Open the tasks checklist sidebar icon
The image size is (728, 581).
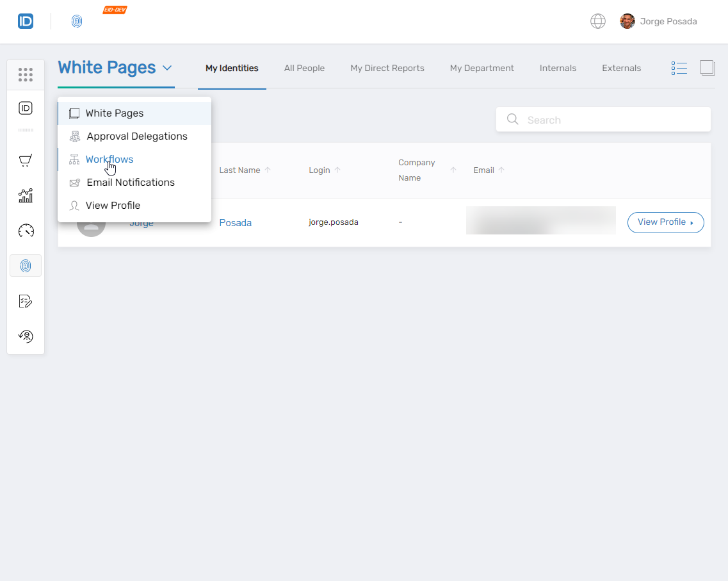click(x=26, y=300)
